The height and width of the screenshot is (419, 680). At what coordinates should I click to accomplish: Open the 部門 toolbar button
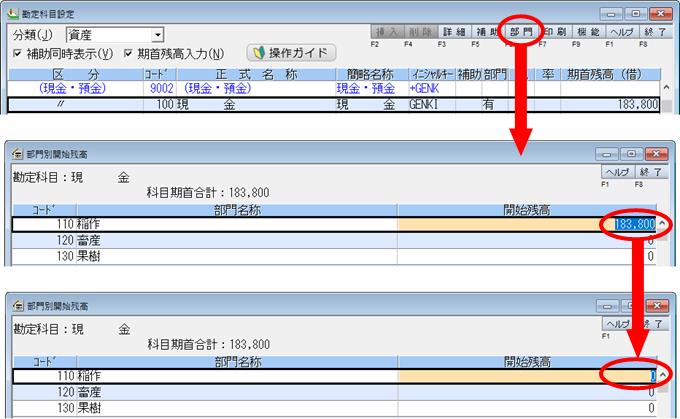point(521,32)
